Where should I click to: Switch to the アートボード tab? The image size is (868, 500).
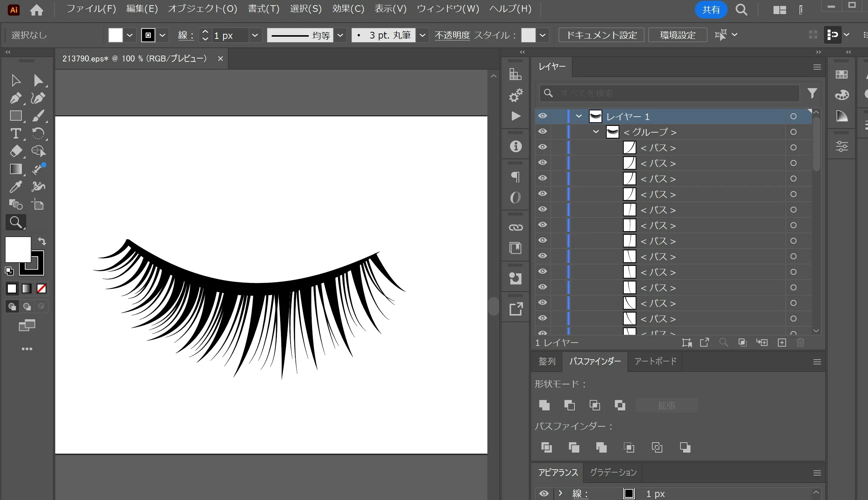(655, 361)
